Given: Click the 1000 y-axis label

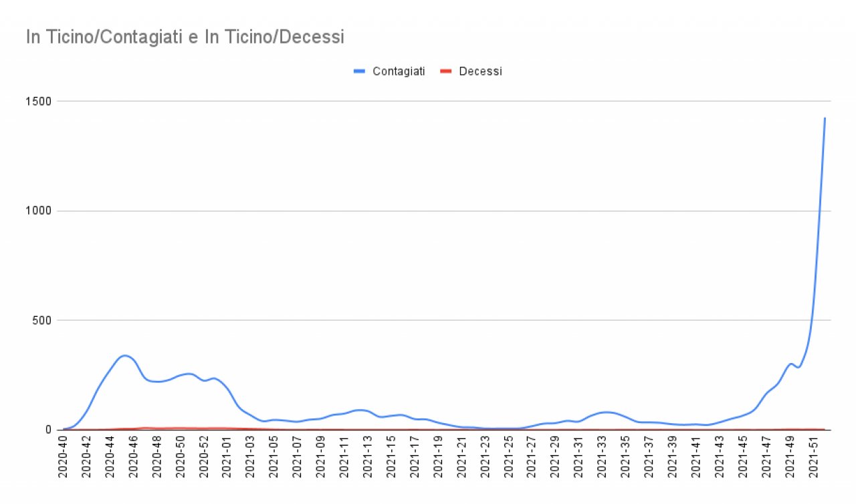Looking at the screenshot, I should (37, 211).
